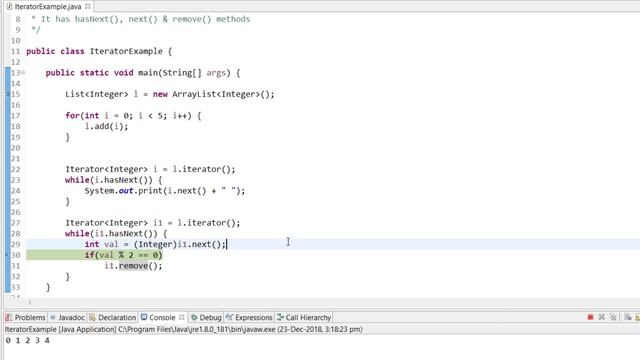Open the Problems tab
640x360 pixels.
25,317
